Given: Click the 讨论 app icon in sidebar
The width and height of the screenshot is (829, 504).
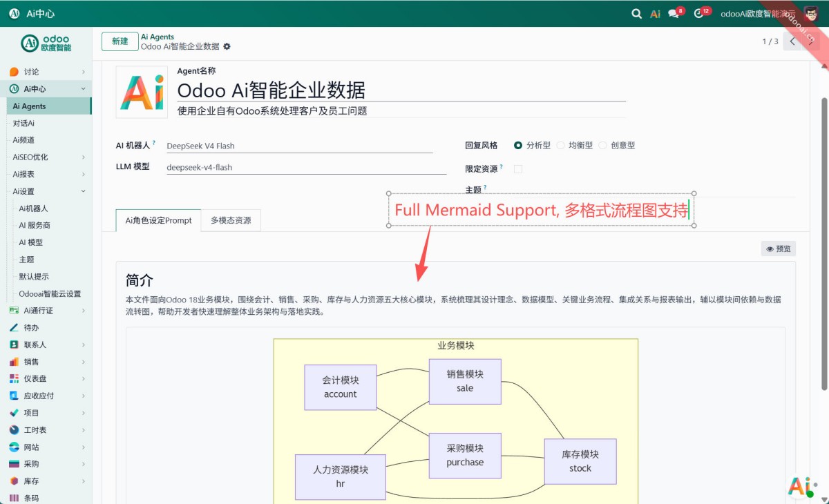Looking at the screenshot, I should [x=14, y=72].
